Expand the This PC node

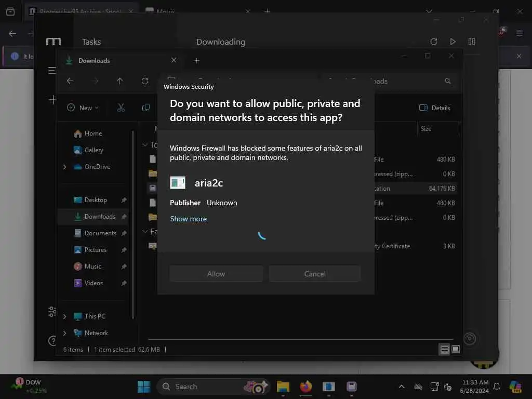point(64,316)
